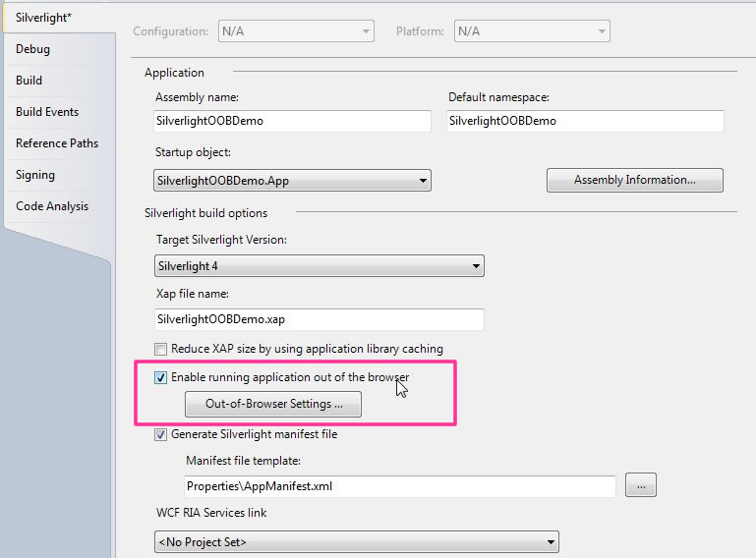756x558 pixels.
Task: Expand the Target Silverlight Version dropdown
Action: click(x=320, y=266)
